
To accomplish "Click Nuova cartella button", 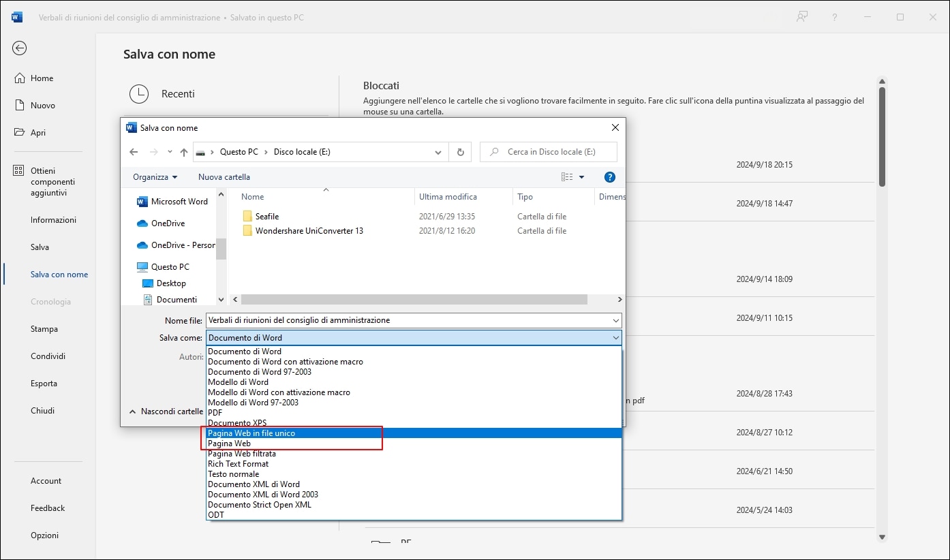I will click(x=224, y=177).
